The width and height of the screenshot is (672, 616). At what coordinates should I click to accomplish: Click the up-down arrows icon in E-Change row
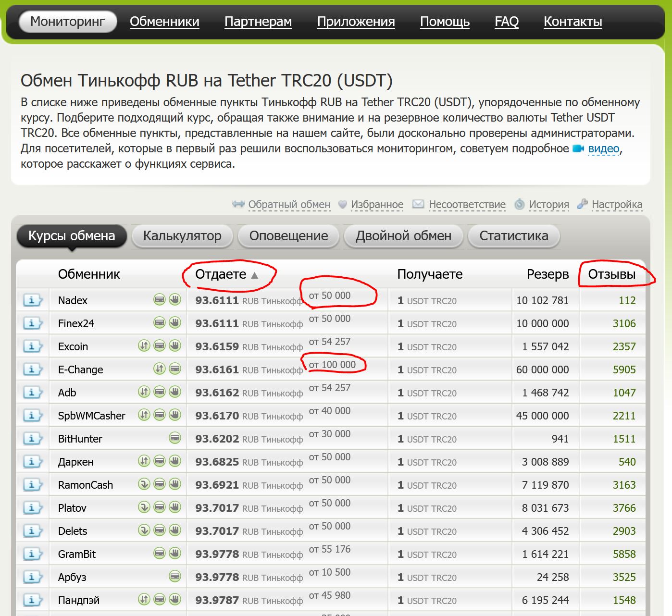(160, 369)
